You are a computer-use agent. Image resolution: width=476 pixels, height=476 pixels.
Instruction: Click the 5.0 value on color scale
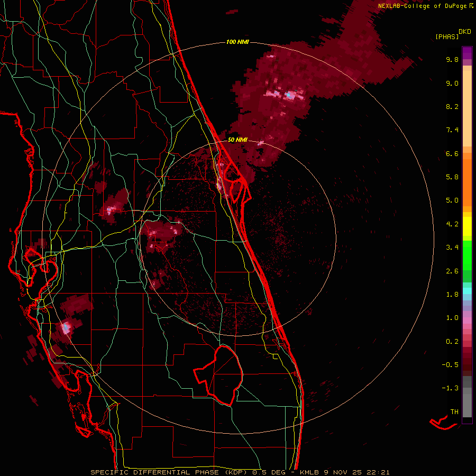coord(452,200)
